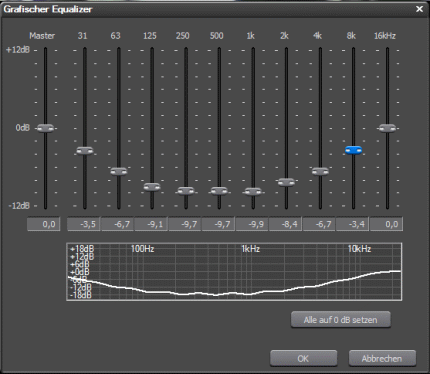
Task: Click the '100Hz' graph label
Action: pos(143,249)
